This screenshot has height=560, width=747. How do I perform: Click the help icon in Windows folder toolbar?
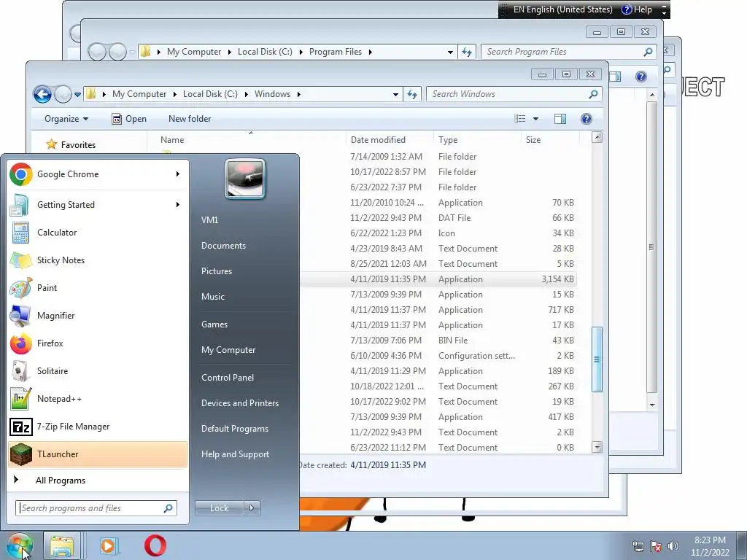click(x=587, y=119)
